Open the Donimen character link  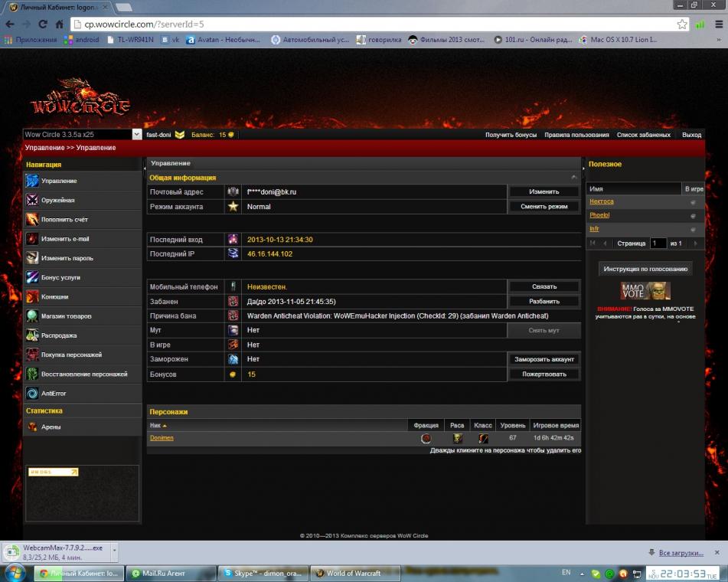click(162, 438)
